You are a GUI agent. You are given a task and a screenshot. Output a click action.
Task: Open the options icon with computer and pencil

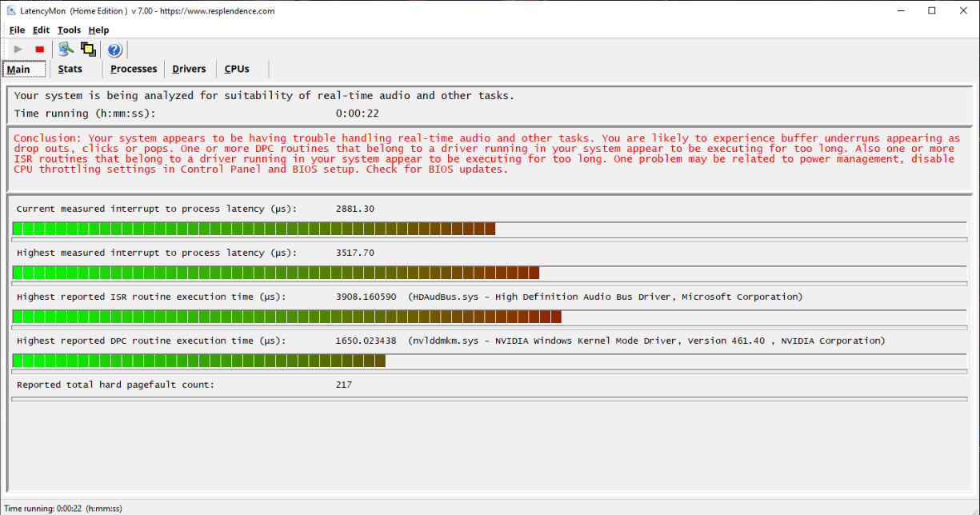(66, 50)
